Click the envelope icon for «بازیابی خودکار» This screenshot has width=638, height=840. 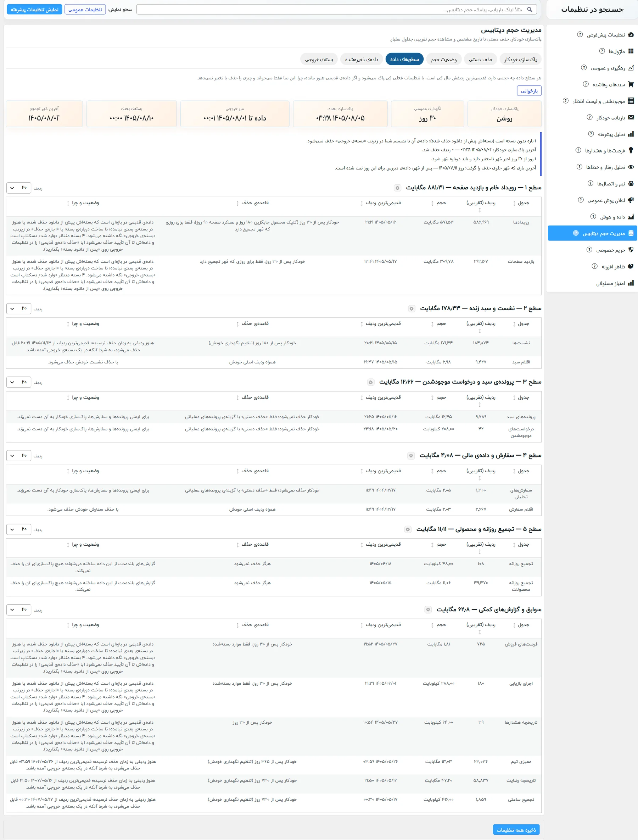click(631, 117)
